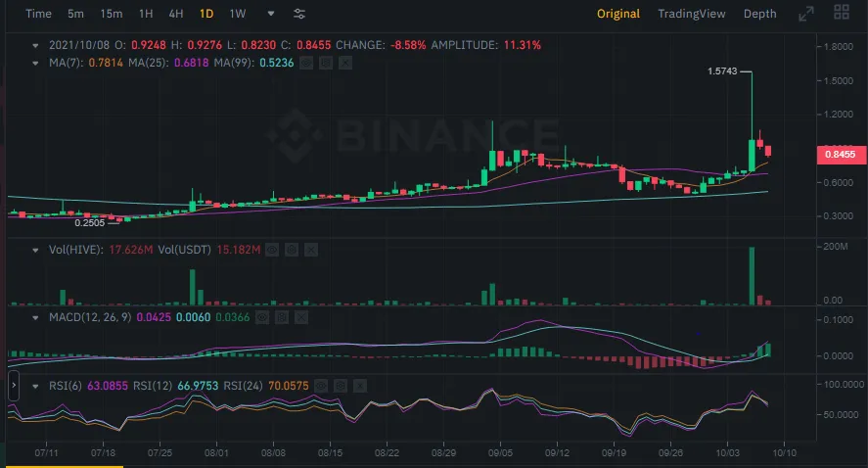The image size is (868, 468).
Task: Collapse the MACD legend arrow
Action: click(x=35, y=318)
